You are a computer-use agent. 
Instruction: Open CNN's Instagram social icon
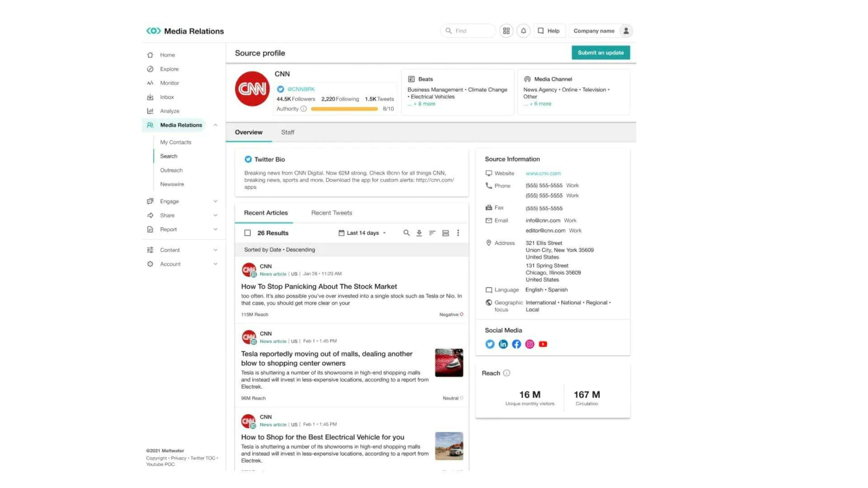tap(530, 344)
